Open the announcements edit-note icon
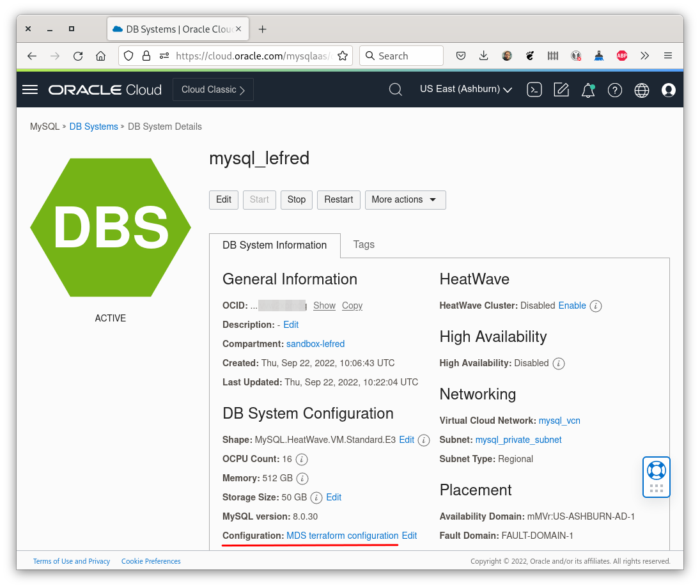 561,89
